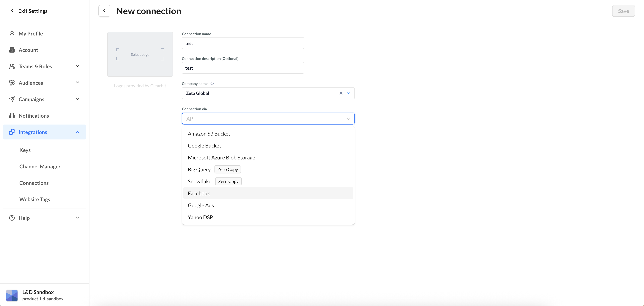Click the Help question mark icon
644x306 pixels.
[x=12, y=218]
